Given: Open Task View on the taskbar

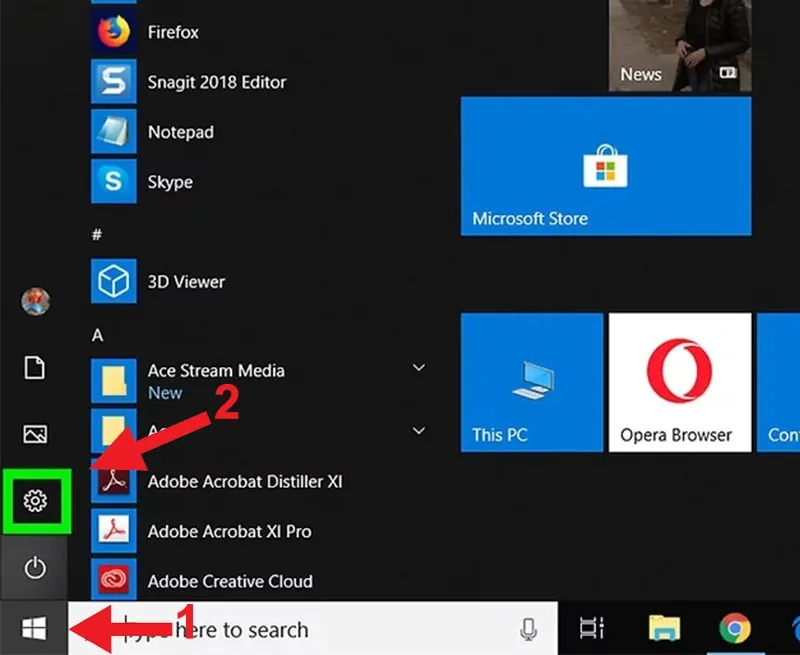Looking at the screenshot, I should tap(592, 628).
